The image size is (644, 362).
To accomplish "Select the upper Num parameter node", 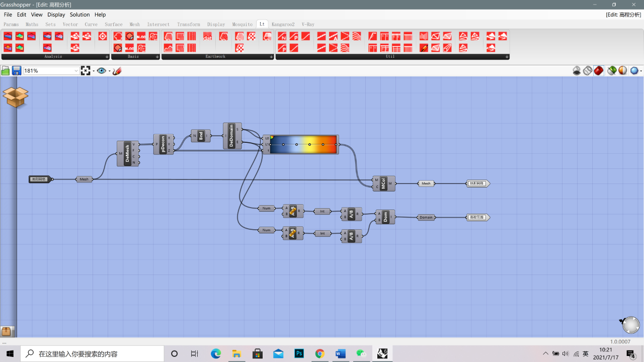I will [x=266, y=208].
